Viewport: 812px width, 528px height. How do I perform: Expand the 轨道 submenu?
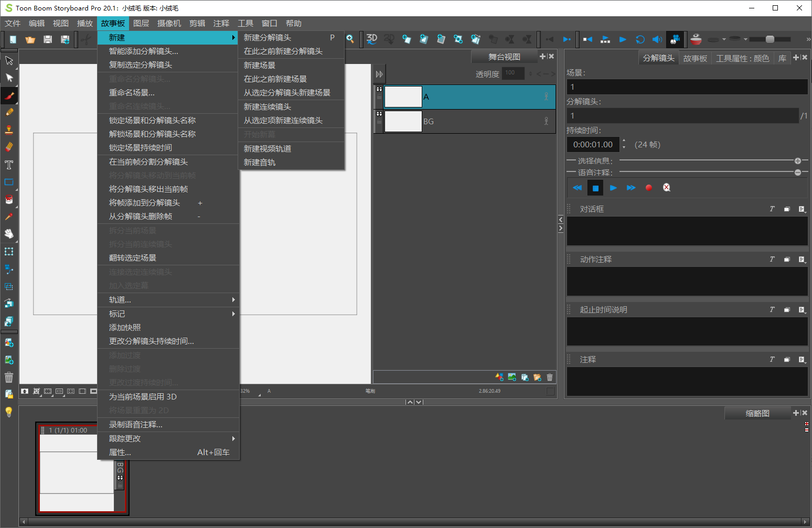click(168, 300)
